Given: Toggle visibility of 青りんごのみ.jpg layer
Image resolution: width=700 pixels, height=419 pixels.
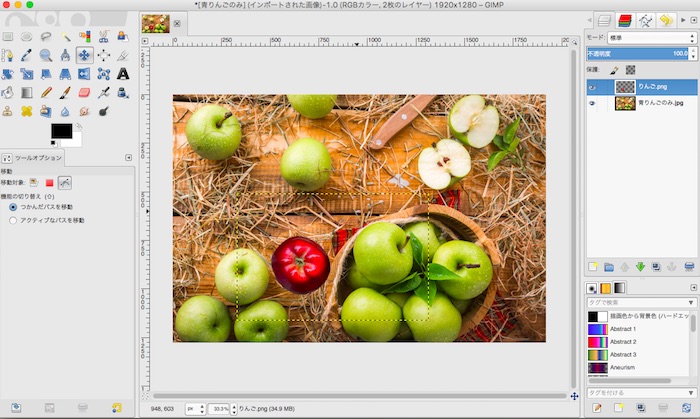Looking at the screenshot, I should [593, 103].
